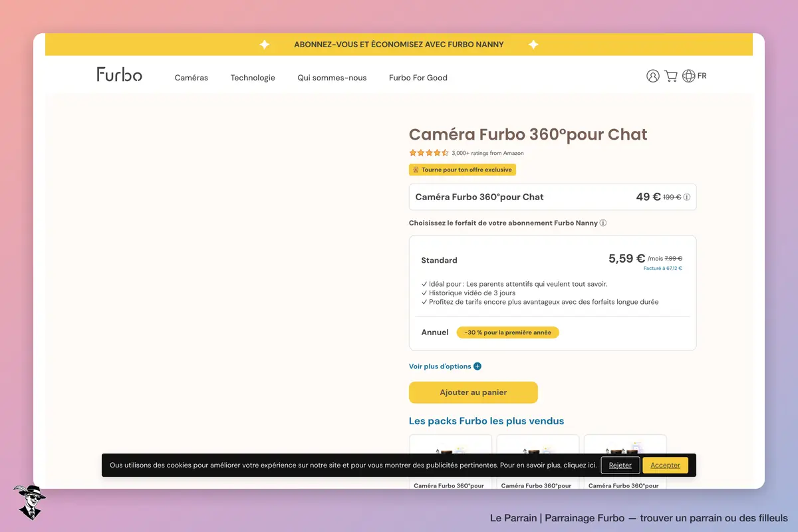The width and height of the screenshot is (798, 532).
Task: Click the star rating icons
Action: coord(429,153)
